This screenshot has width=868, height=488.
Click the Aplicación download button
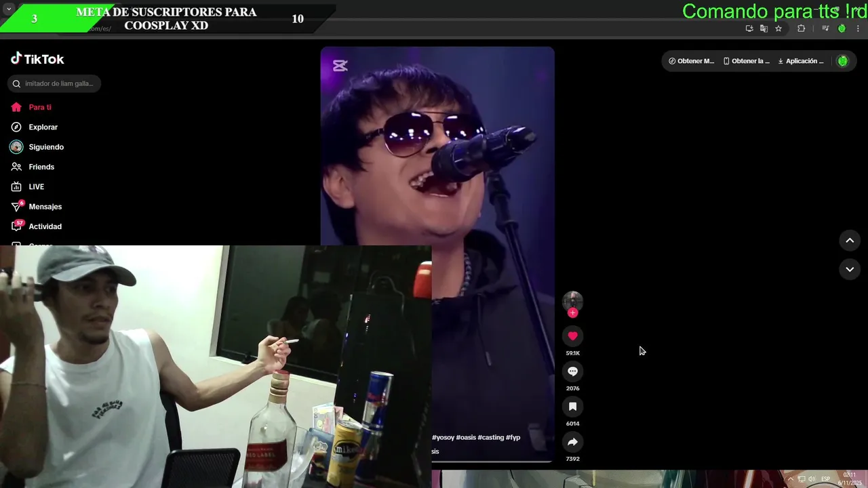[x=800, y=61]
